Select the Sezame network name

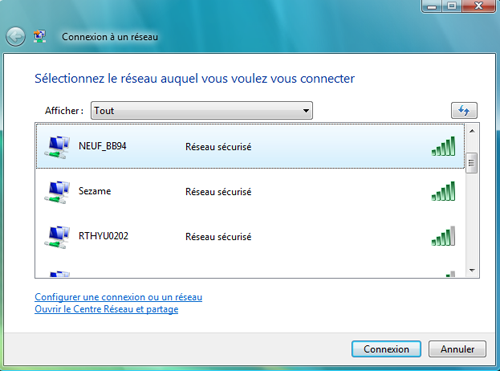point(95,191)
